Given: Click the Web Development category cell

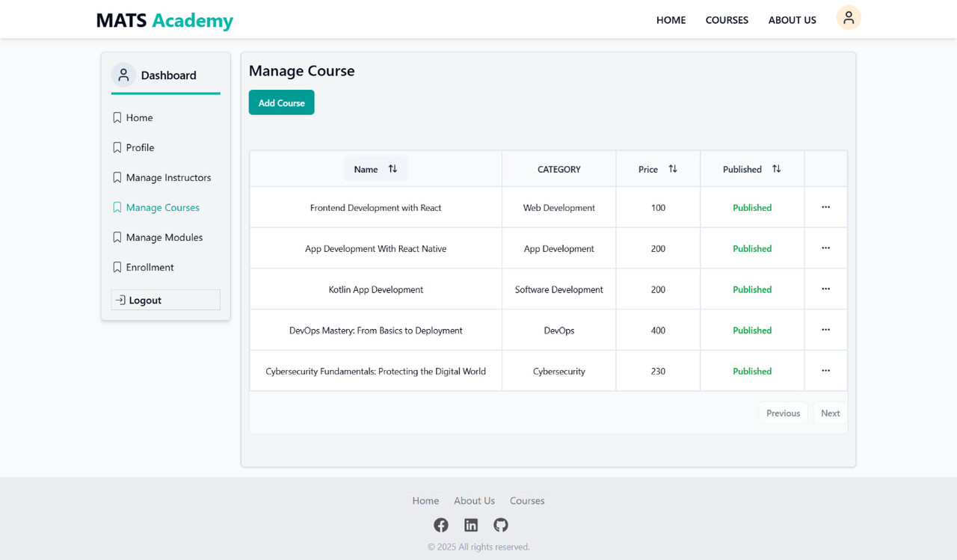Looking at the screenshot, I should click(x=558, y=208).
